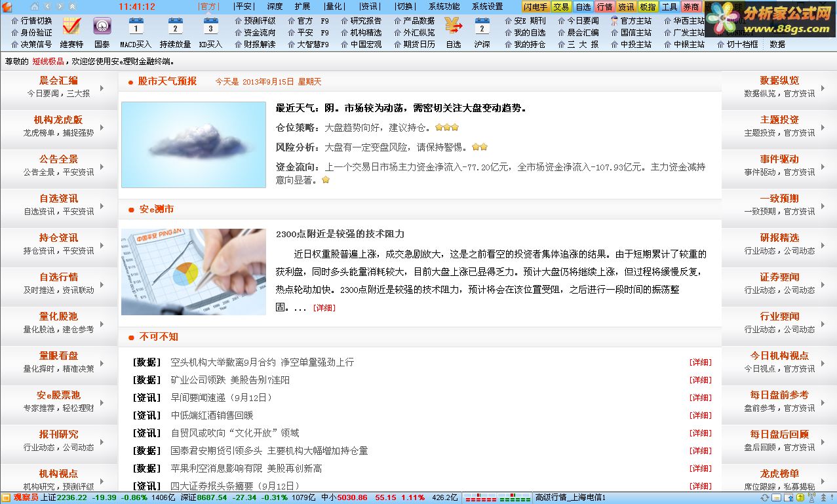Open 研究报告 toolbar item
837x504 pixels.
click(x=361, y=21)
